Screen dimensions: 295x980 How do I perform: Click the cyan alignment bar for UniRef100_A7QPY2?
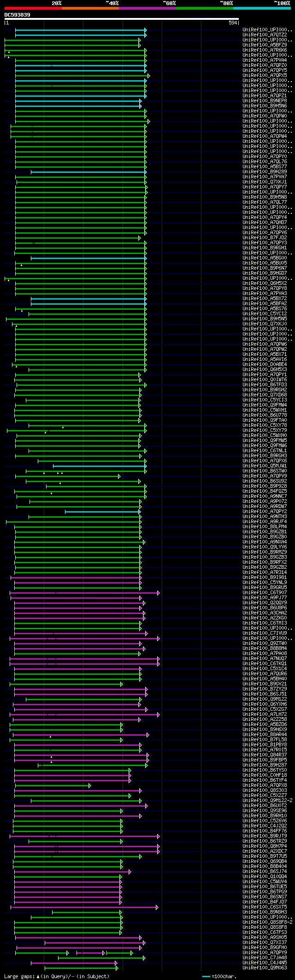pyautogui.click(x=103, y=512)
